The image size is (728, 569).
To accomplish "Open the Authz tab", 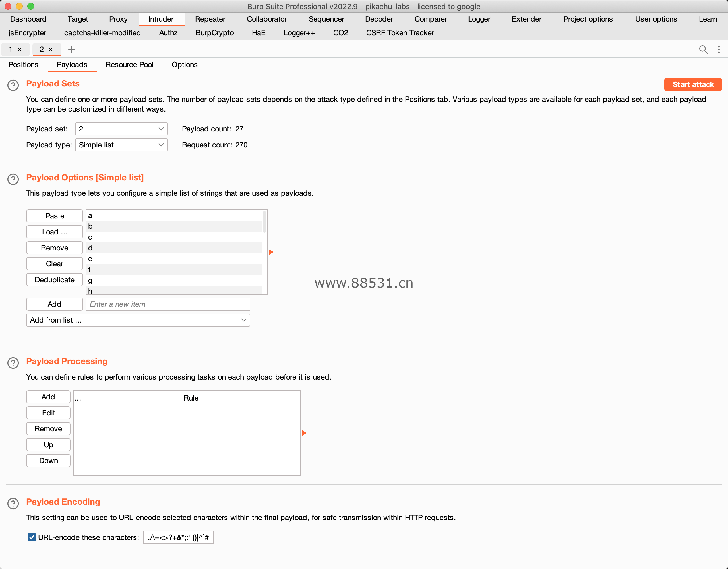I will (168, 33).
